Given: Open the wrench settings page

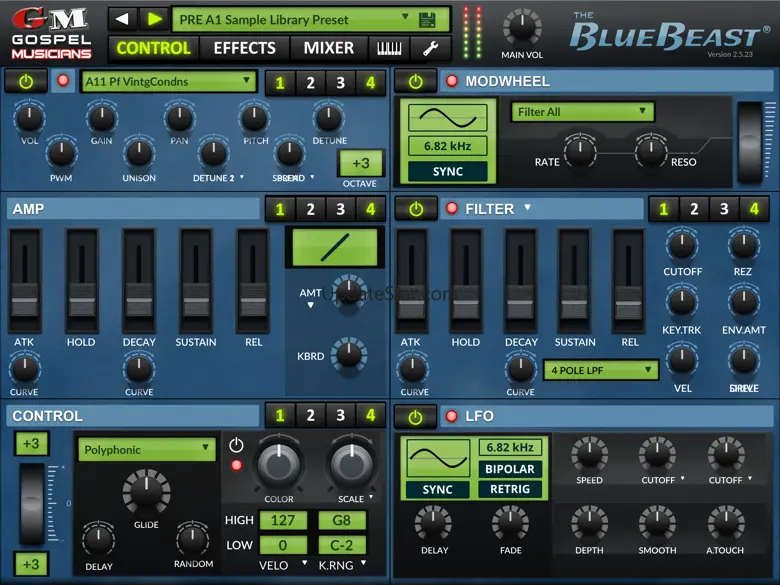Looking at the screenshot, I should (x=430, y=48).
